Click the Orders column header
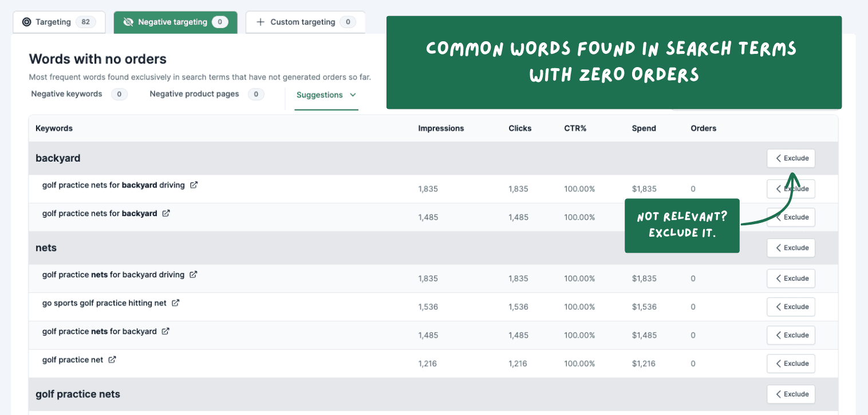 coord(704,128)
